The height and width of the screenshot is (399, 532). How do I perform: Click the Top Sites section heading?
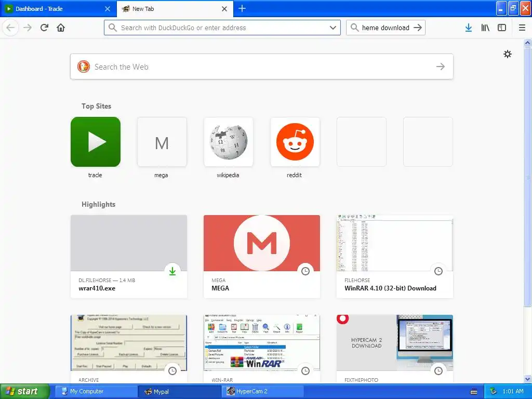pyautogui.click(x=96, y=106)
